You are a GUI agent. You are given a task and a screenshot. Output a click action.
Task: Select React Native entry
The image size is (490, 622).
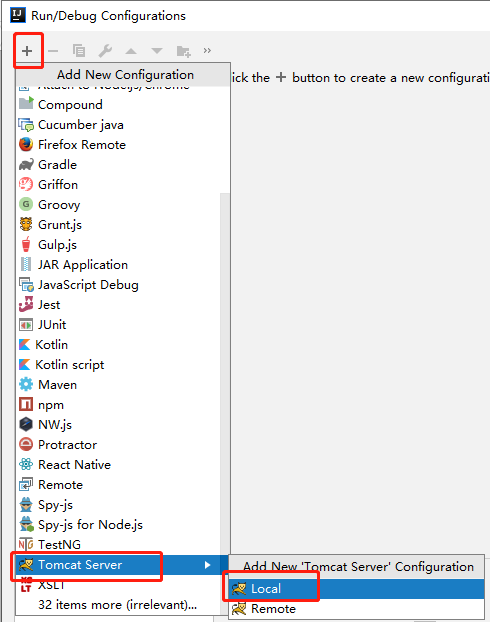pyautogui.click(x=118, y=465)
